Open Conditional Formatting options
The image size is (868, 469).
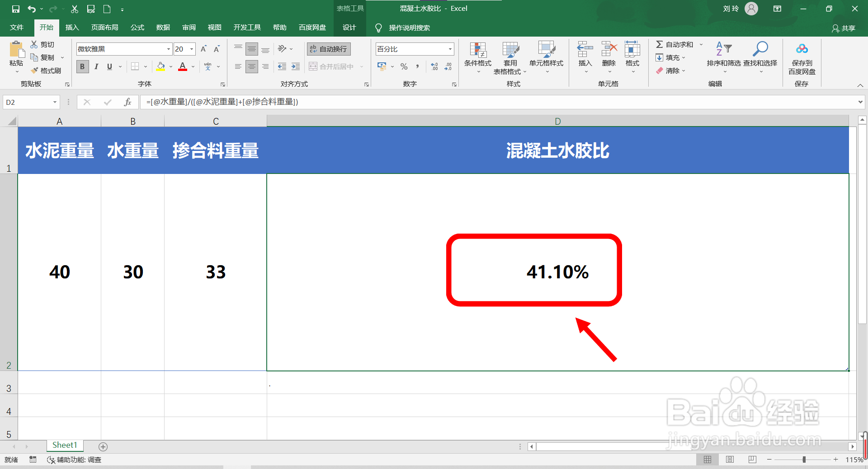click(477, 58)
